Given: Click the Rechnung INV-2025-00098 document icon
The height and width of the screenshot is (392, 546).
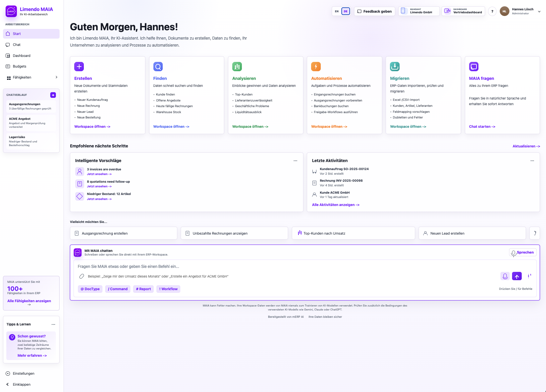Looking at the screenshot, I should tap(314, 183).
